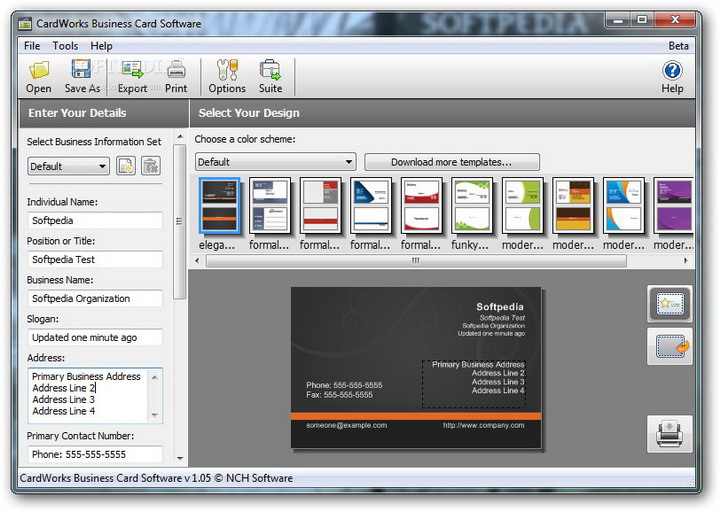Click the Print toolbar button

click(176, 71)
